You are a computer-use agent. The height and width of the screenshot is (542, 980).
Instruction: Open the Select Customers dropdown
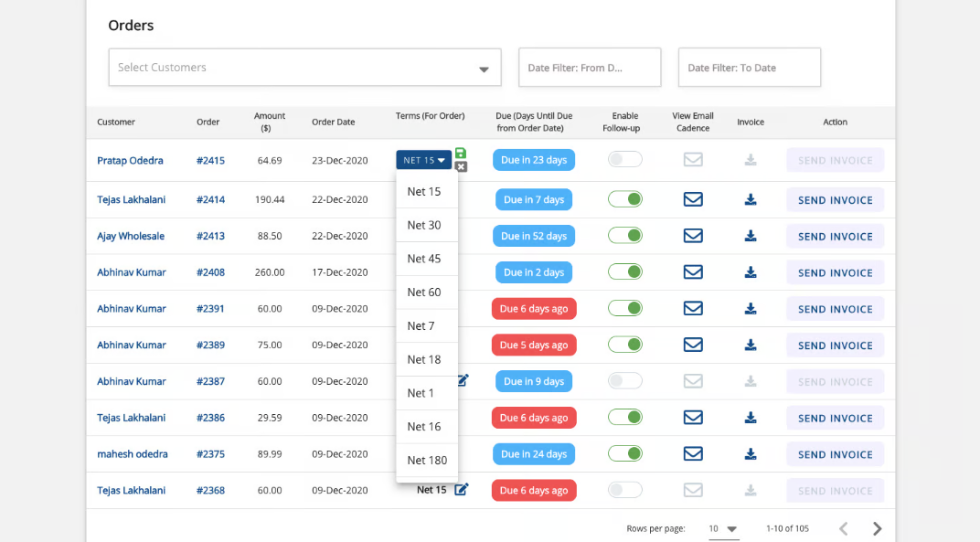(304, 68)
